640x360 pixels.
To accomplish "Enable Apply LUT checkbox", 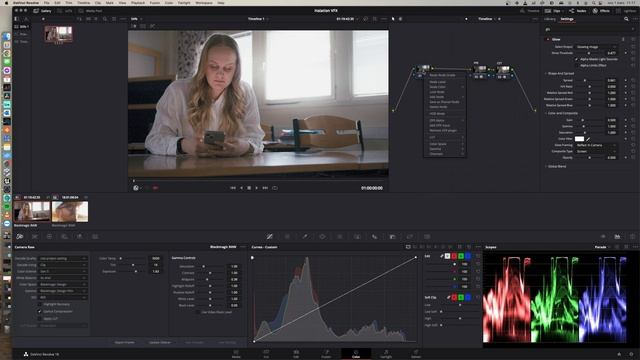I will pos(40,318).
